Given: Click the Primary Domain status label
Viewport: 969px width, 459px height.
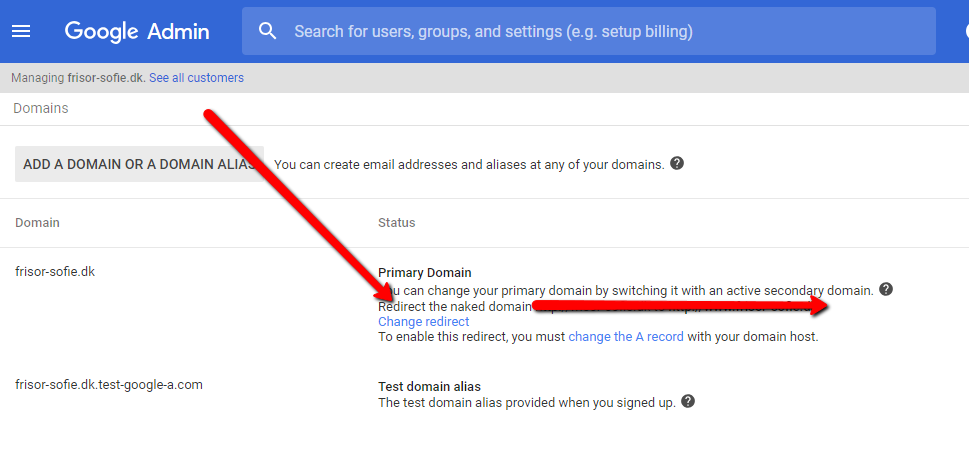Looking at the screenshot, I should coord(425,272).
